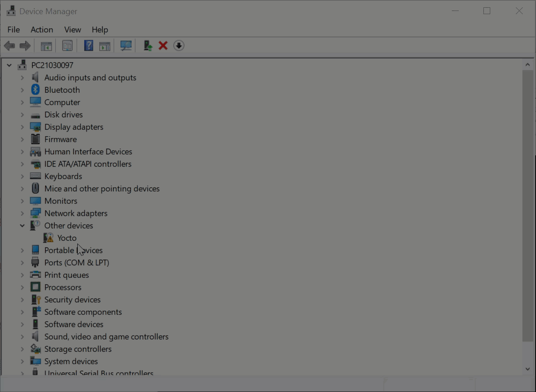The width and height of the screenshot is (536, 392).
Task: Open Properties from the toolbar icon
Action: [x=67, y=46]
